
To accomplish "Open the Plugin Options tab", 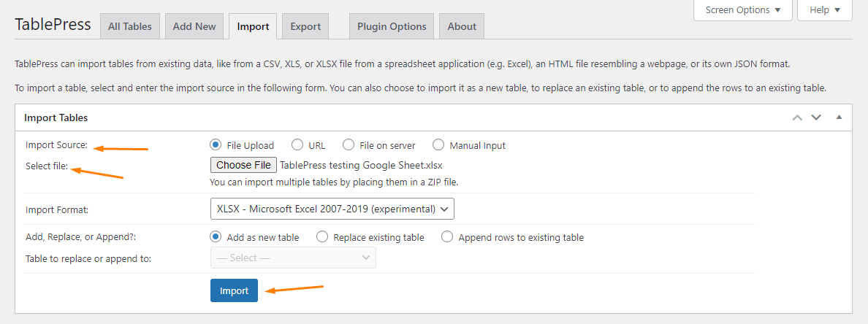I will tap(392, 26).
